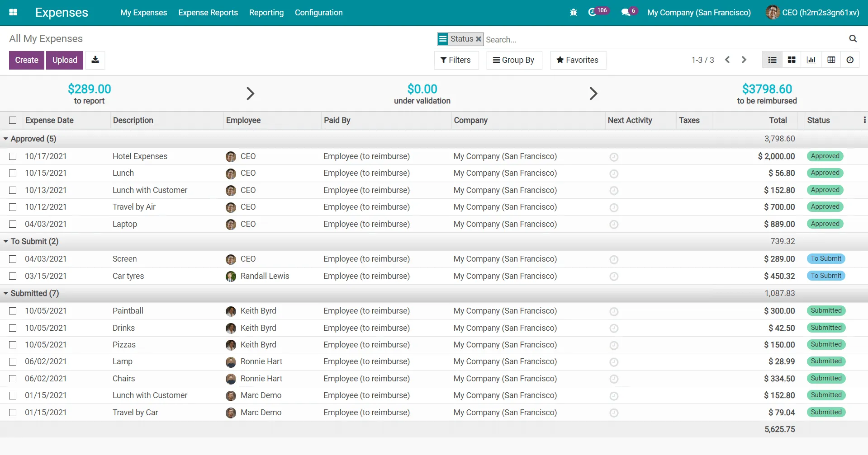Open Expense Reports menu
868x455 pixels.
tap(208, 13)
